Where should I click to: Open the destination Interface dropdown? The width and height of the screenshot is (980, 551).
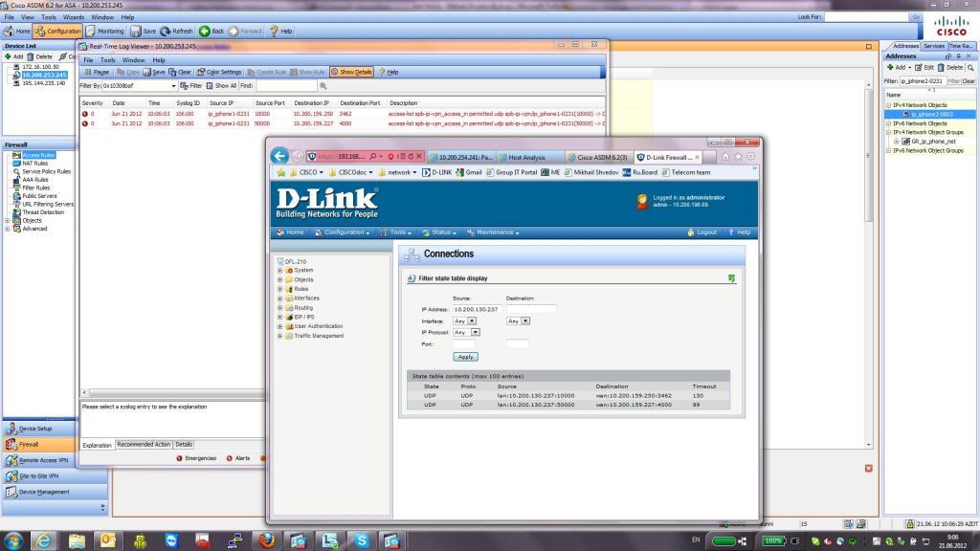(525, 321)
